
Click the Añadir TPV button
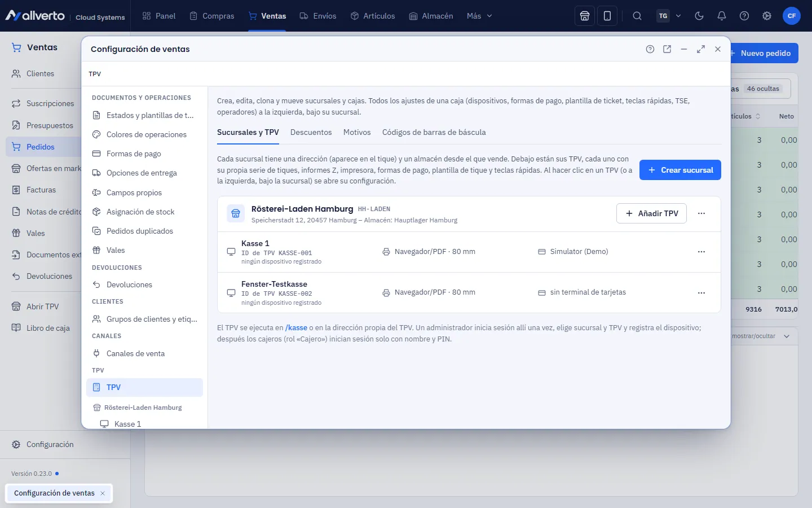[652, 213]
